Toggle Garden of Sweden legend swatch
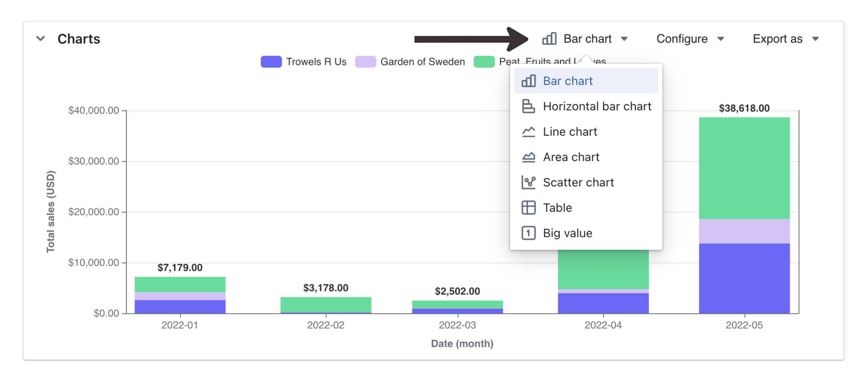This screenshot has height=382, width=868. click(365, 62)
